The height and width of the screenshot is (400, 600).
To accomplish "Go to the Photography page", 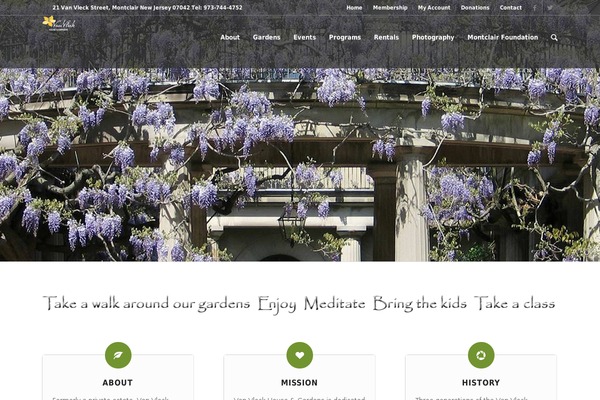I will (x=433, y=37).
